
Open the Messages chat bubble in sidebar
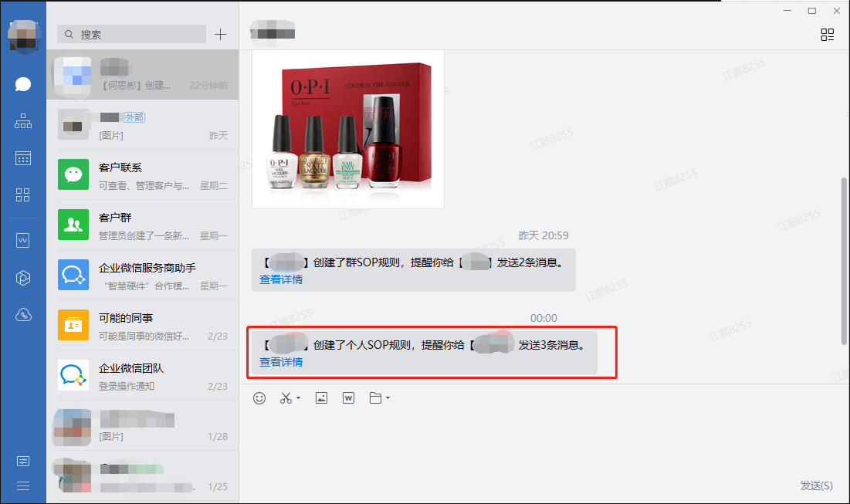click(x=22, y=84)
